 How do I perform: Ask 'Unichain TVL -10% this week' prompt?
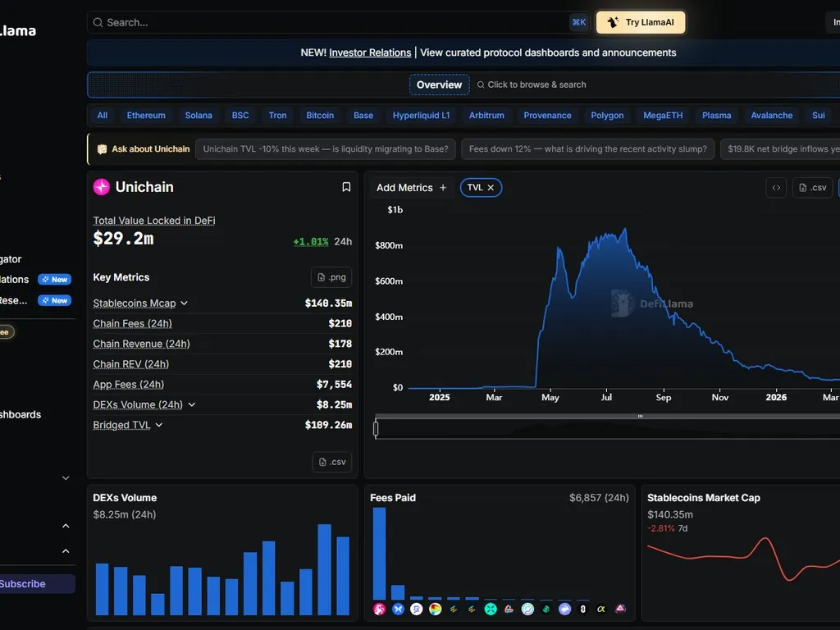[x=326, y=149]
